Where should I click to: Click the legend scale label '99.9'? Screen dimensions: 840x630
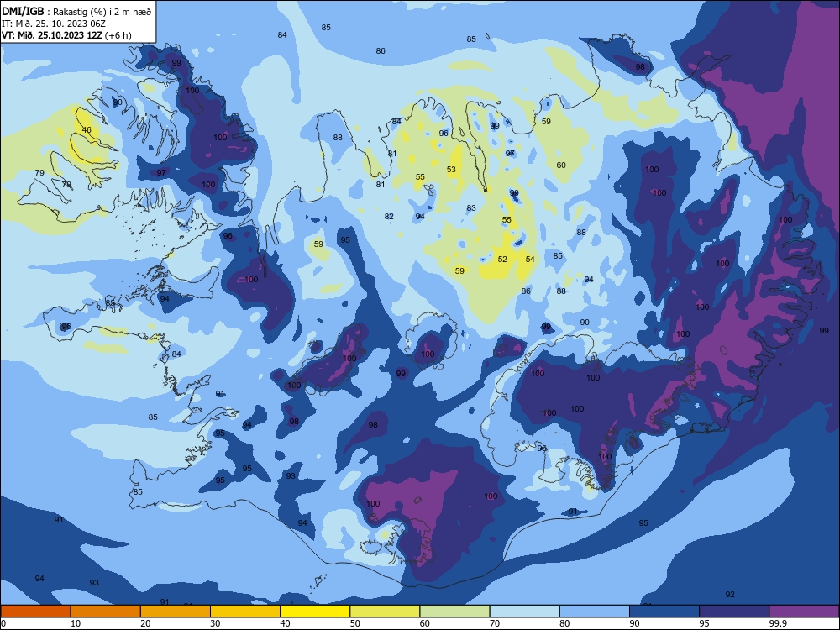pyautogui.click(x=777, y=623)
